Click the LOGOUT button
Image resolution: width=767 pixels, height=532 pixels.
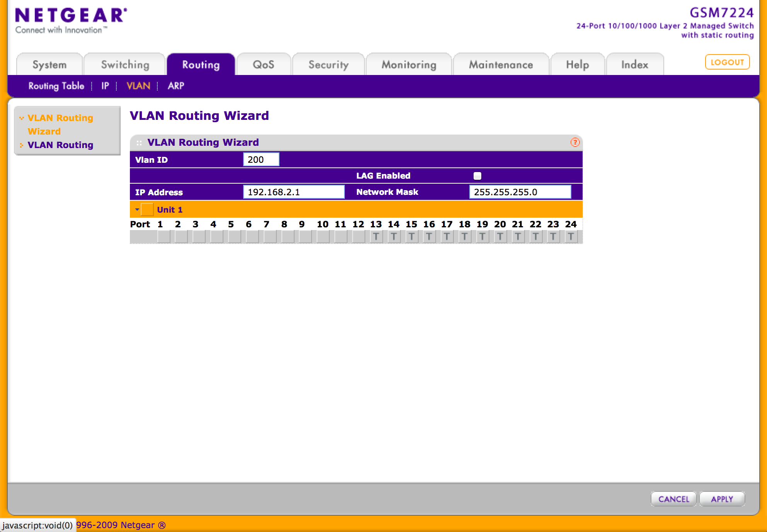tap(727, 62)
